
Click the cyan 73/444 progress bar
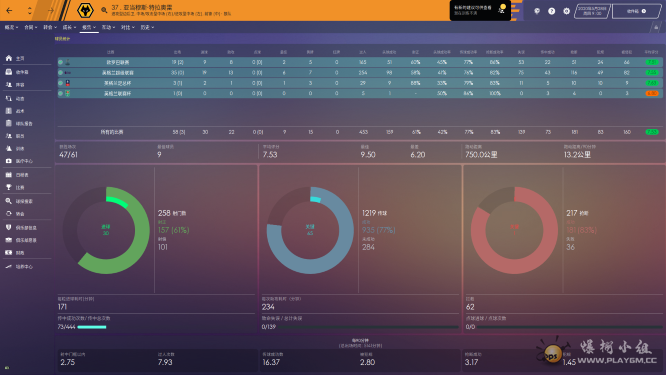pos(92,327)
